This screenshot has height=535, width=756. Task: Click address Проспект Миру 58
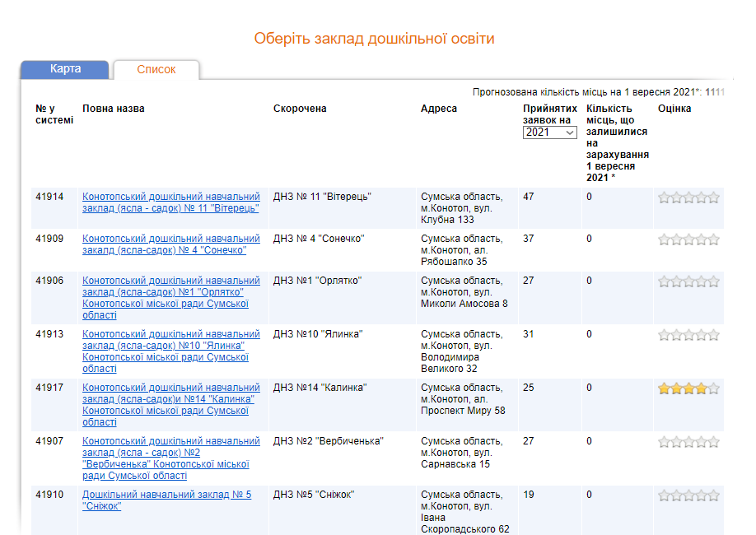pos(463,399)
